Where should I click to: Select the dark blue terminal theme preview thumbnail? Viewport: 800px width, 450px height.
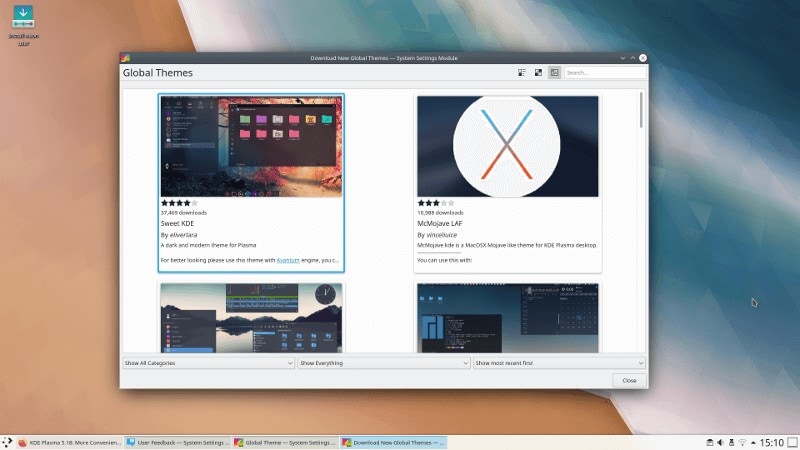pyautogui.click(x=508, y=318)
